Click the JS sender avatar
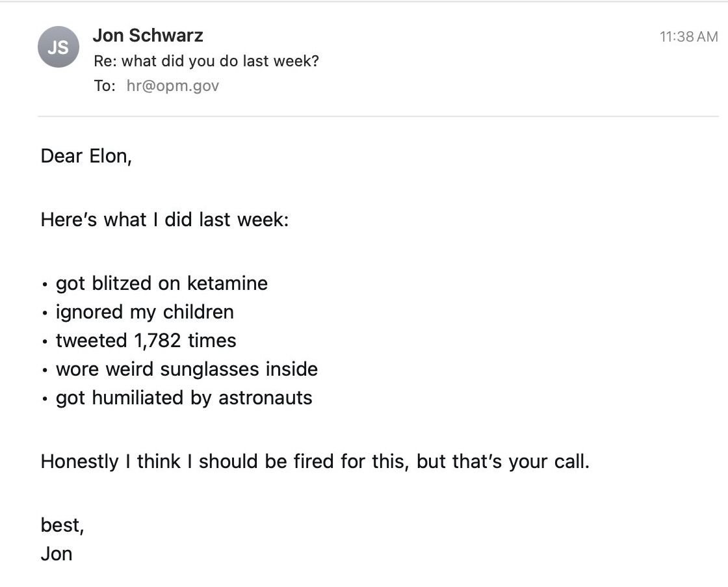 [58, 47]
